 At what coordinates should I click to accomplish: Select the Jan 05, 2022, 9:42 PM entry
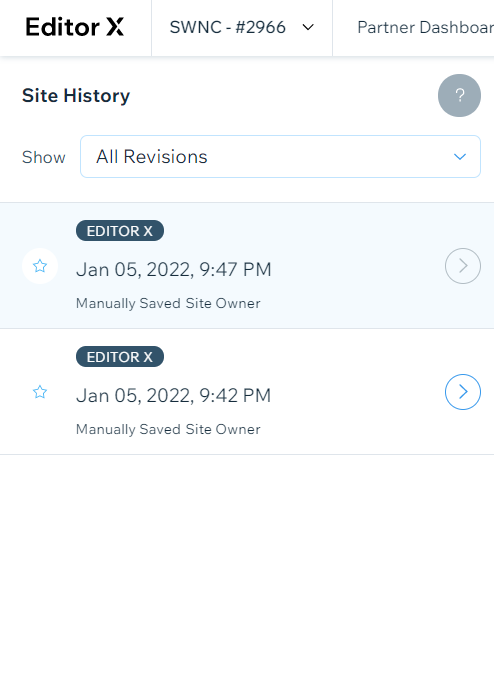[x=247, y=391]
